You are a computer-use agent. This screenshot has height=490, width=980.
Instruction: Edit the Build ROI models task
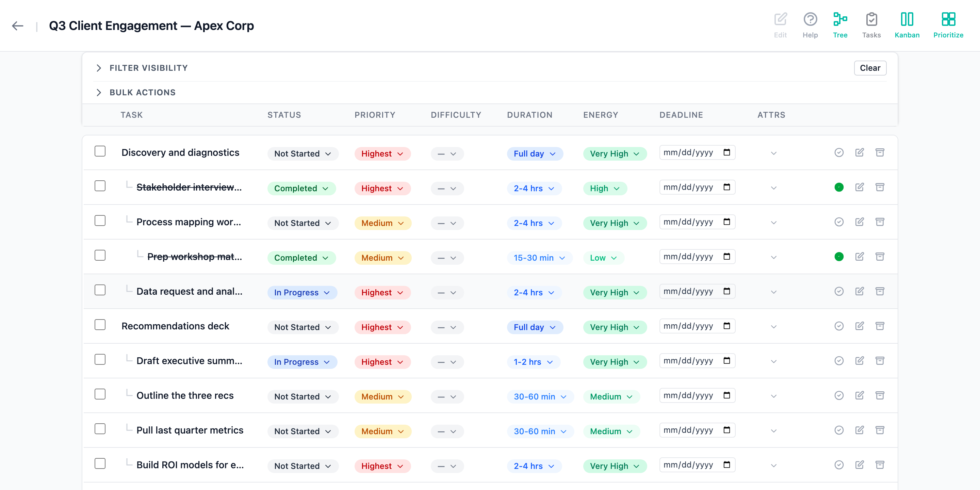pyautogui.click(x=860, y=465)
